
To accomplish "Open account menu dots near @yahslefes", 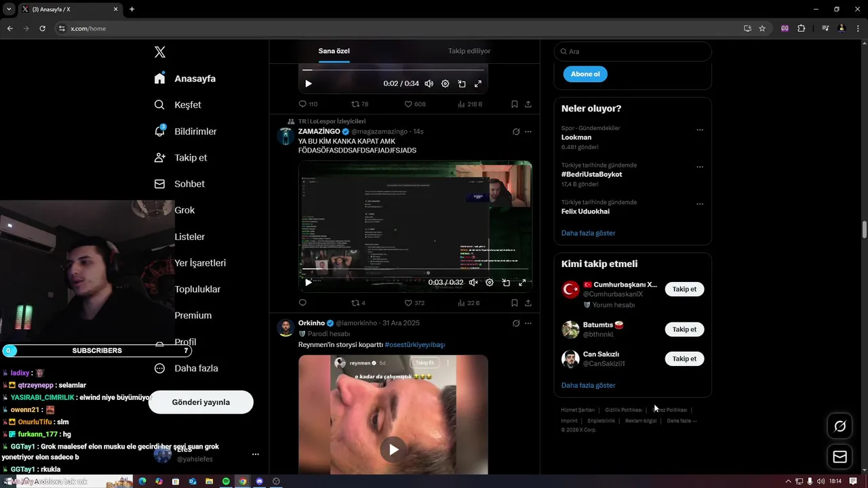I will pos(256,454).
